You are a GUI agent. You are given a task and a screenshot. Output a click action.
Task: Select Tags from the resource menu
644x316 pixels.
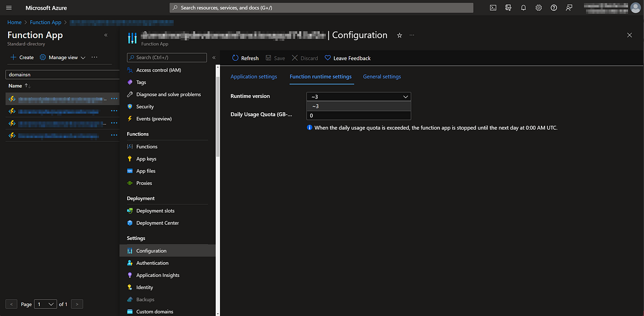pyautogui.click(x=141, y=82)
